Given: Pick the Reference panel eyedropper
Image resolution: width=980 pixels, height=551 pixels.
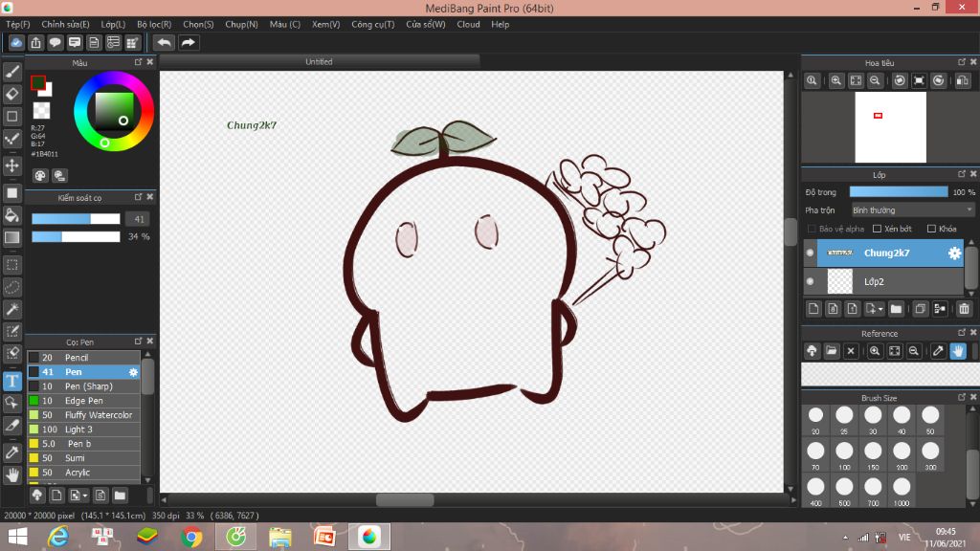Looking at the screenshot, I should [938, 351].
